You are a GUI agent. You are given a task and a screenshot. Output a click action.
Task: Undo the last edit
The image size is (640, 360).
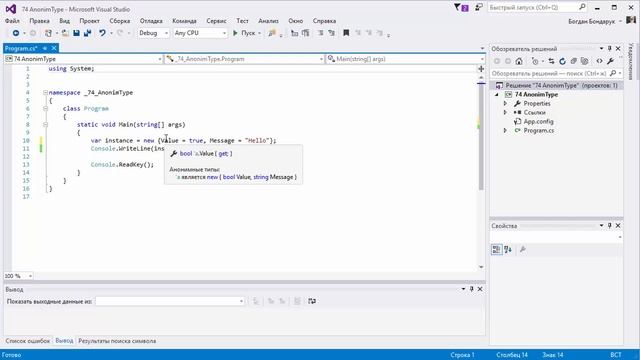[102, 33]
